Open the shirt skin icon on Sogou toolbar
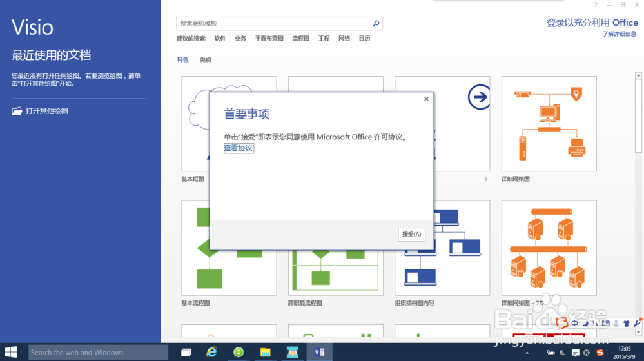The height and width of the screenshot is (361, 644). 627,324
